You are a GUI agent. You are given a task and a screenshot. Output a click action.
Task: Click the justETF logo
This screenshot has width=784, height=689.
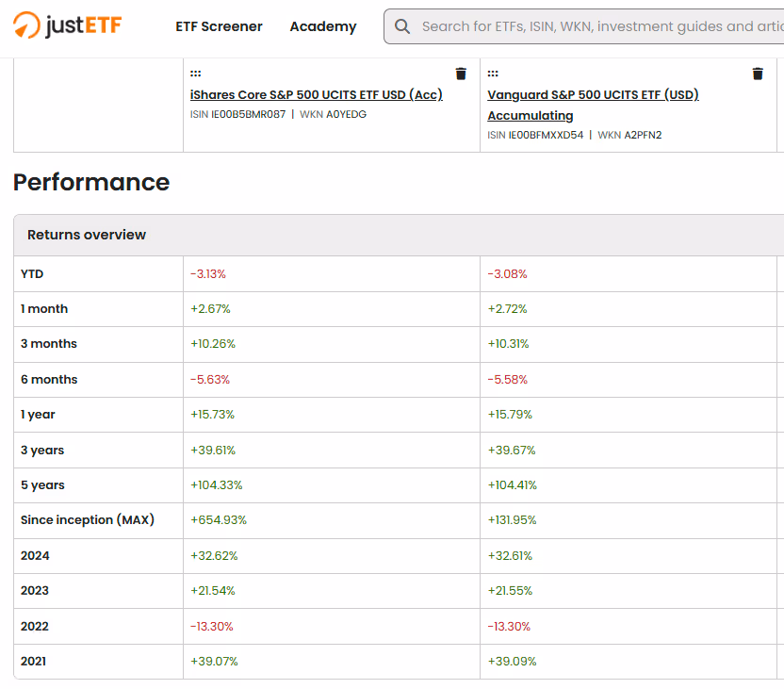[x=68, y=25]
